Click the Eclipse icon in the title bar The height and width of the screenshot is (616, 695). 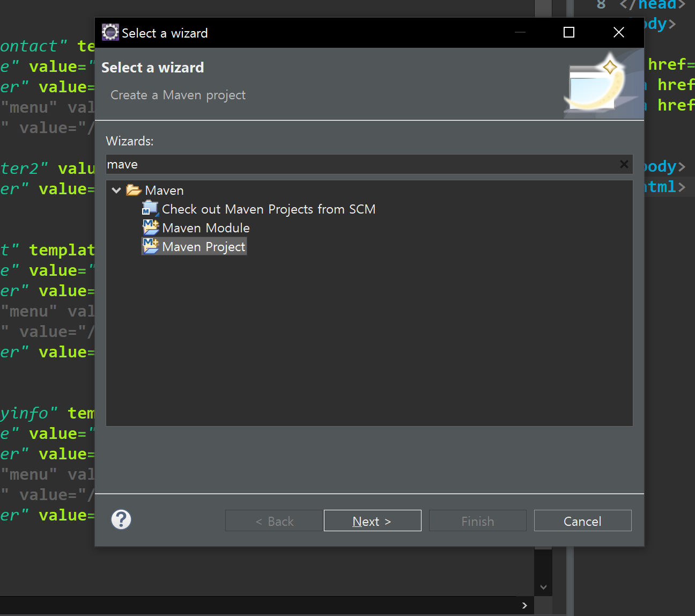(x=110, y=32)
